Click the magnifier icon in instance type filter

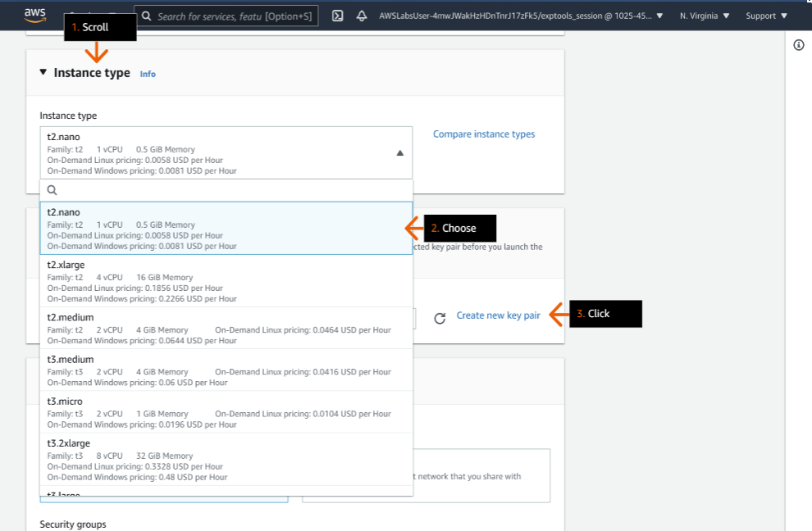(52, 190)
